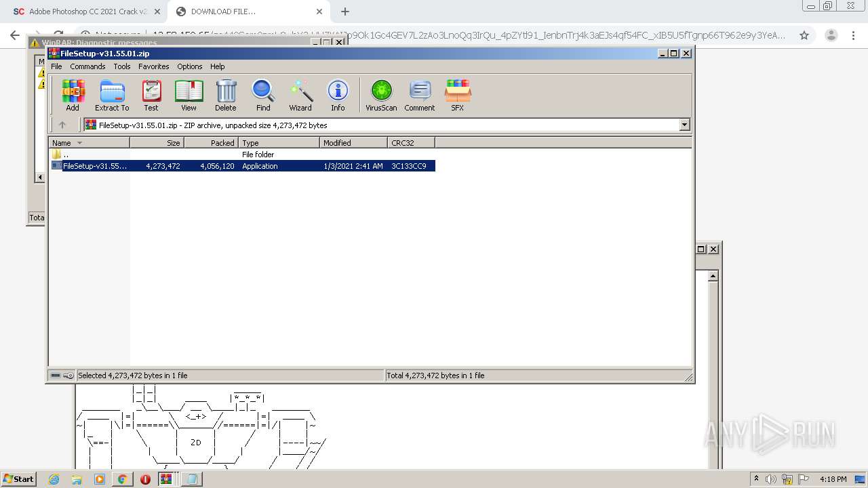Click the drive icon in status bar
Image resolution: width=868 pixels, height=488 pixels.
56,375
